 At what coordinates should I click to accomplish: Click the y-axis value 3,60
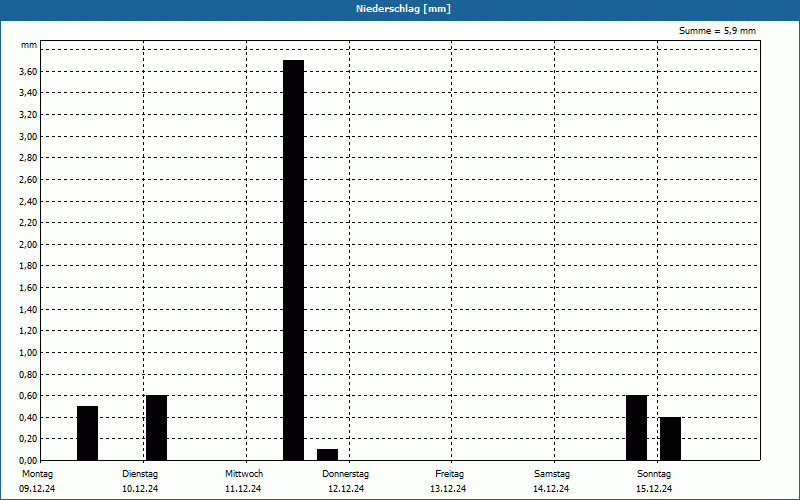(28, 72)
